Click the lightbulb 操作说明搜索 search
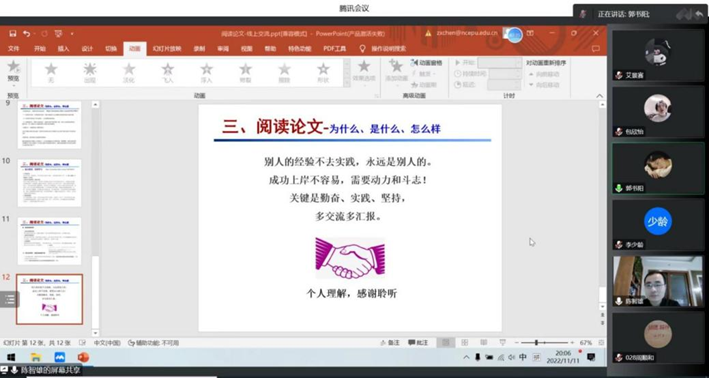This screenshot has width=709, height=378. [383, 48]
